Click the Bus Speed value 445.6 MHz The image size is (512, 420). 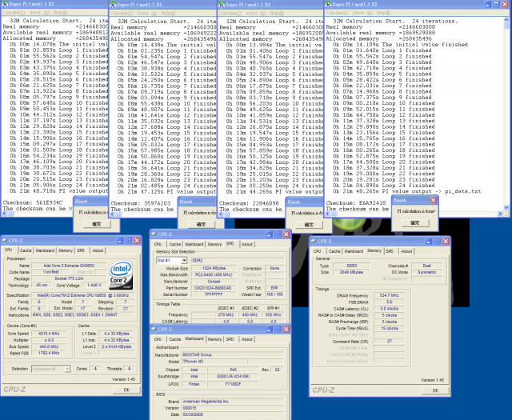[x=49, y=346]
